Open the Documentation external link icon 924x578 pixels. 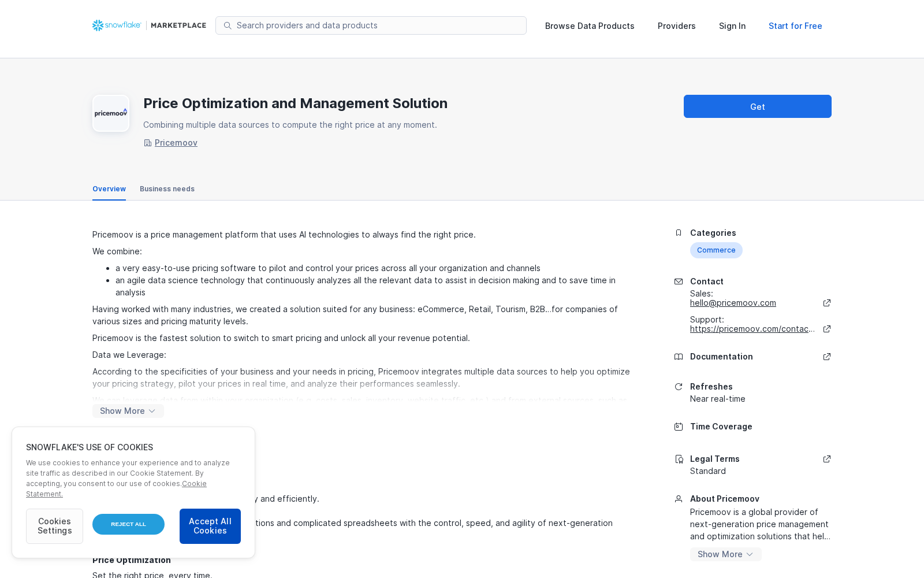click(827, 357)
